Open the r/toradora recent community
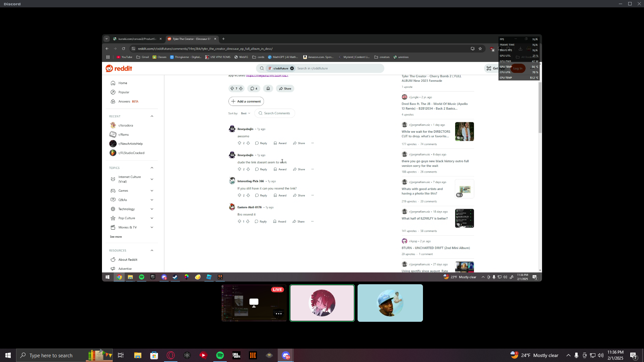Viewport: 644px width, 362px height. tap(125, 125)
